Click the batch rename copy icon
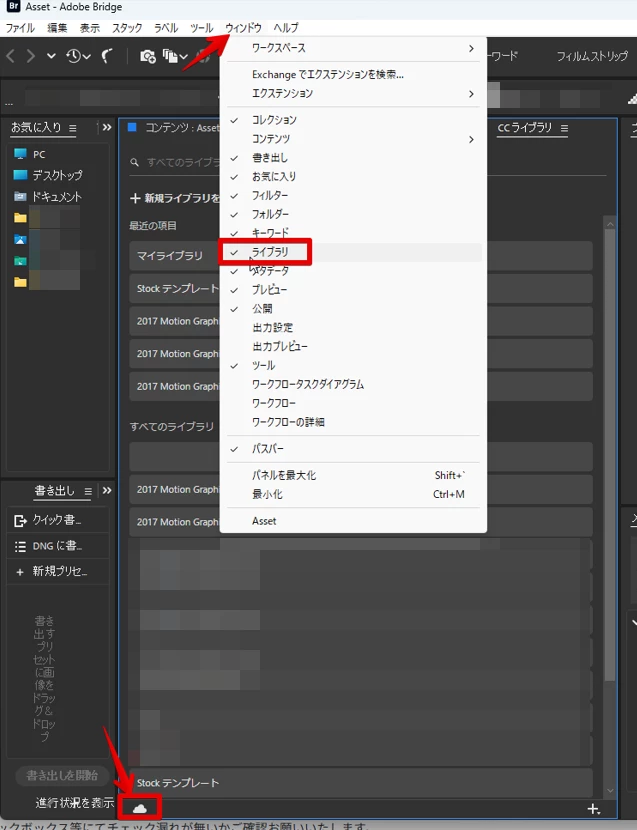The image size is (637, 830). (x=170, y=56)
